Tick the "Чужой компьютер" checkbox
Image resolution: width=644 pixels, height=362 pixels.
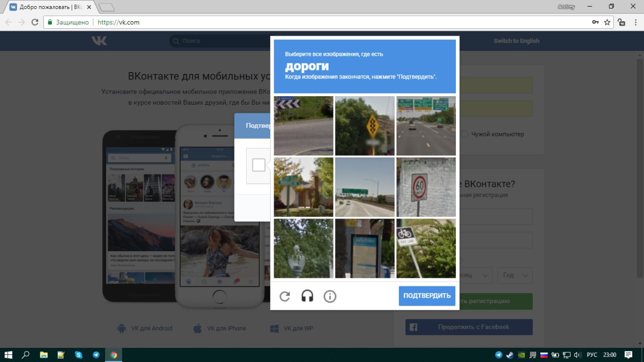[465, 134]
